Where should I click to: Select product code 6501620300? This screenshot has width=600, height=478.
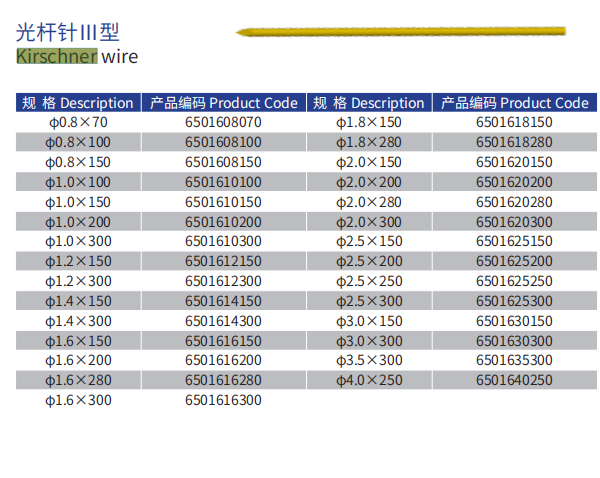click(514, 222)
